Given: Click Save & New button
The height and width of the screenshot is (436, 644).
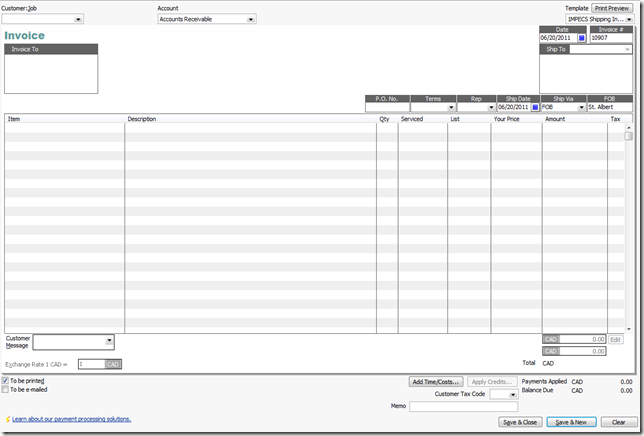Looking at the screenshot, I should [571, 422].
